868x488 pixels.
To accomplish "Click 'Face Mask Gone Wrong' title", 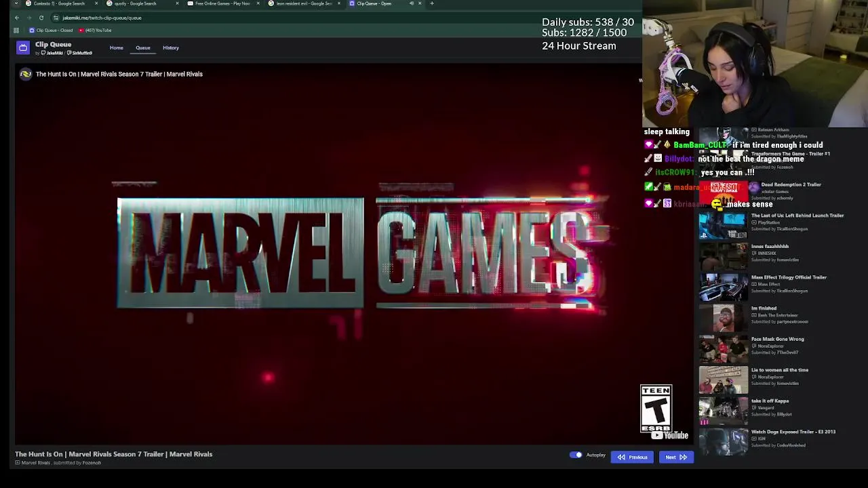I will coord(777,339).
